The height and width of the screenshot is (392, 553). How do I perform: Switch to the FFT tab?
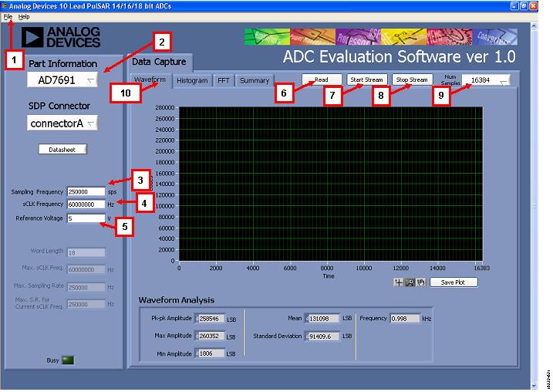[224, 81]
